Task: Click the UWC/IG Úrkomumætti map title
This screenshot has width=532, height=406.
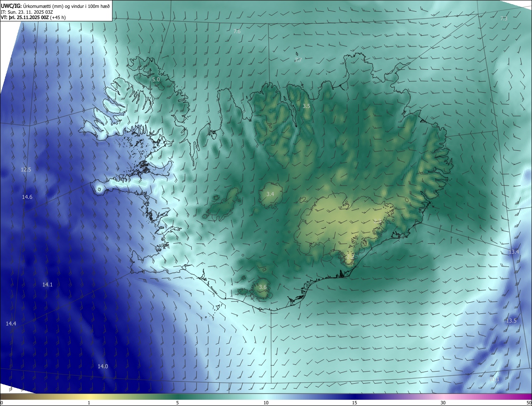Action: (x=55, y=6)
